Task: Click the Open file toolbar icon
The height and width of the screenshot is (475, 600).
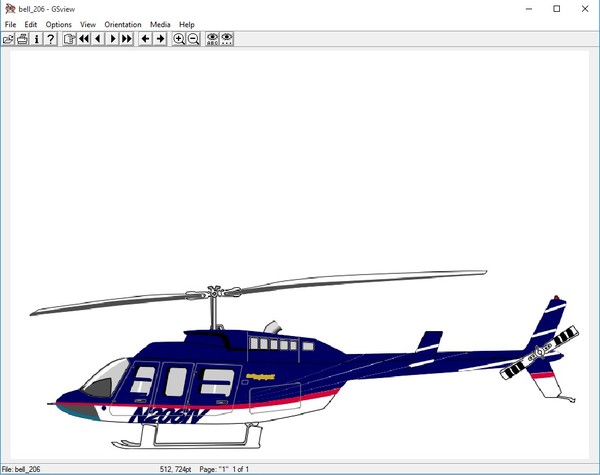Action: (x=9, y=39)
